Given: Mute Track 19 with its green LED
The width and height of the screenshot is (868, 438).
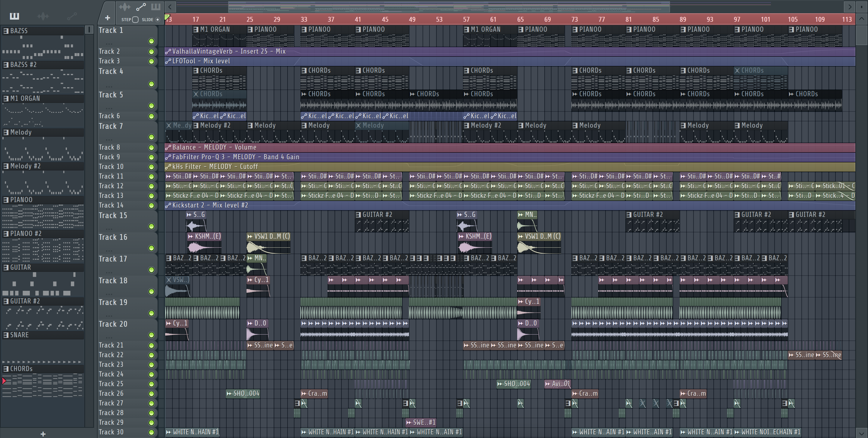Looking at the screenshot, I should 151,313.
